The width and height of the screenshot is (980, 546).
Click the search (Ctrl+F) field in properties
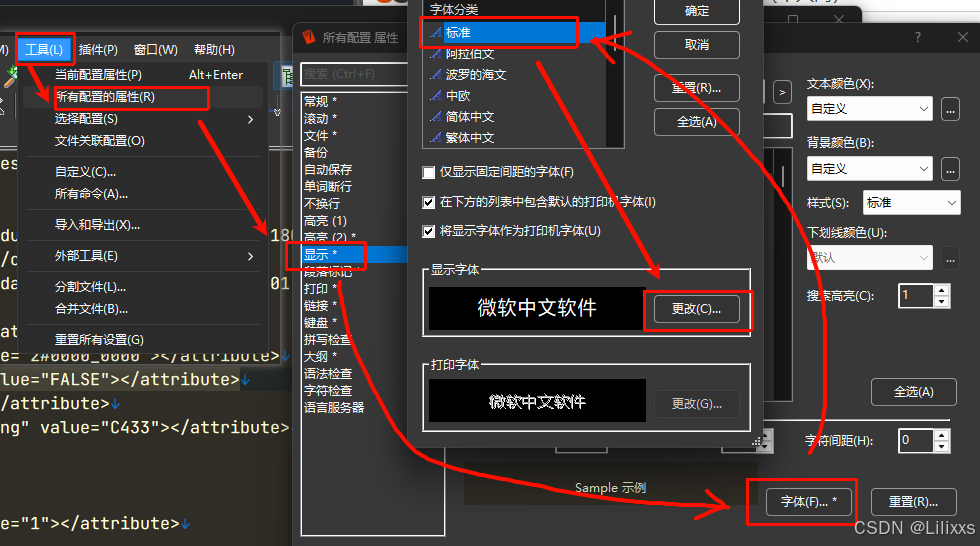click(354, 74)
